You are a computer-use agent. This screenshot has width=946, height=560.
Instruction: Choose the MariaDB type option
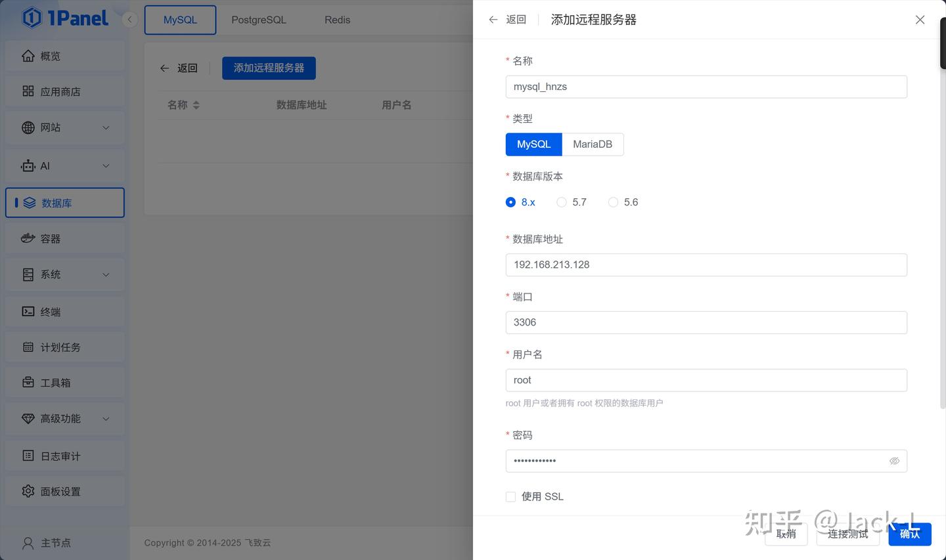tap(593, 144)
